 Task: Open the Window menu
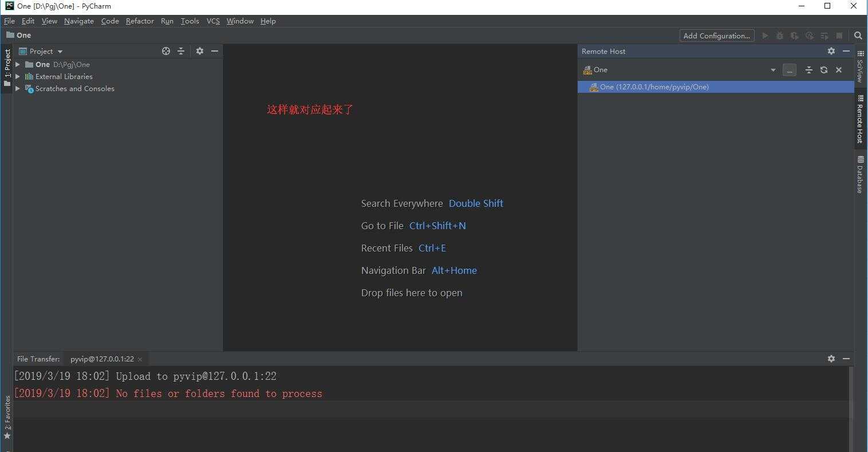click(x=240, y=21)
